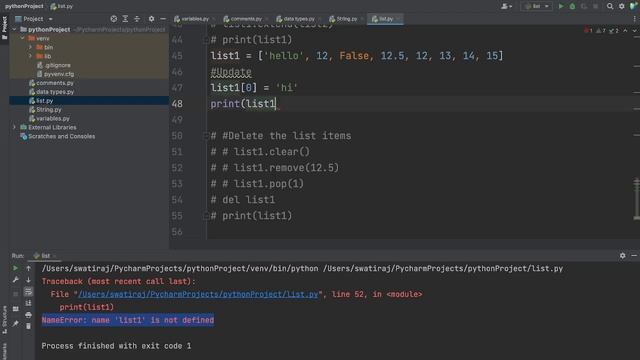The width and height of the screenshot is (640, 360).
Task: Hide the Run tool window
Action: click(x=634, y=256)
